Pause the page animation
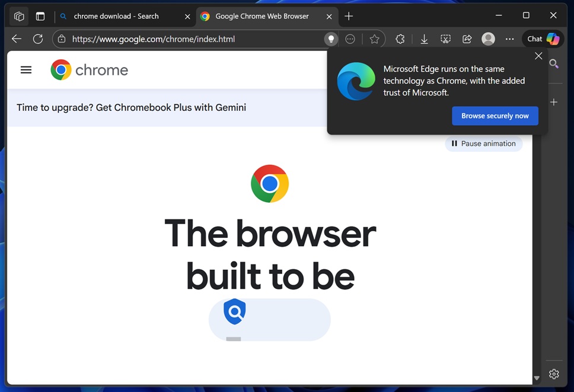 (x=483, y=144)
